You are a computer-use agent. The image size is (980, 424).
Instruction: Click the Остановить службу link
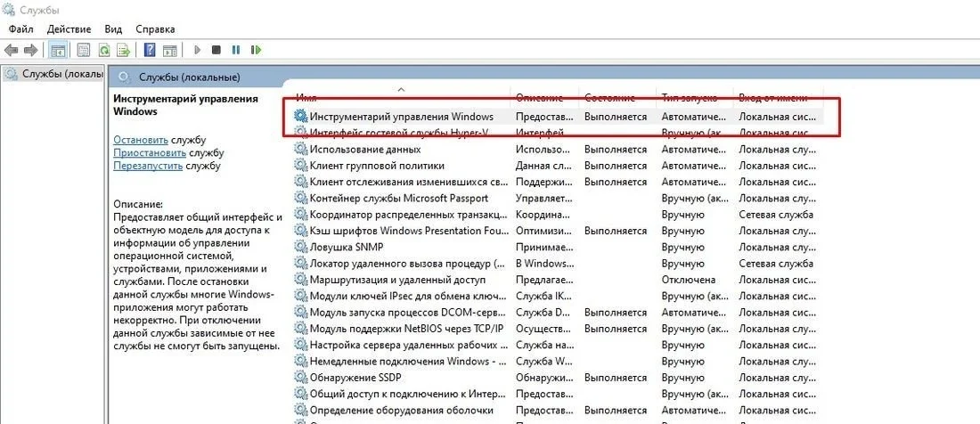141,140
